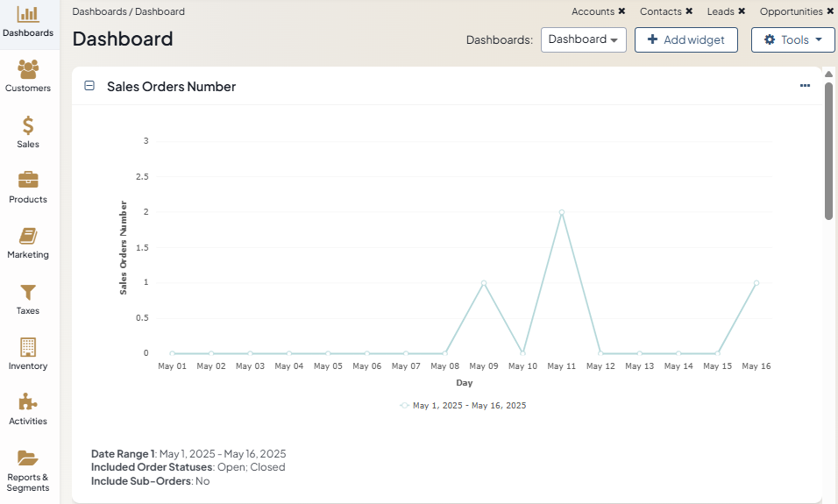Open the Opportunities pinned tab
The image size is (838, 504).
(x=791, y=11)
